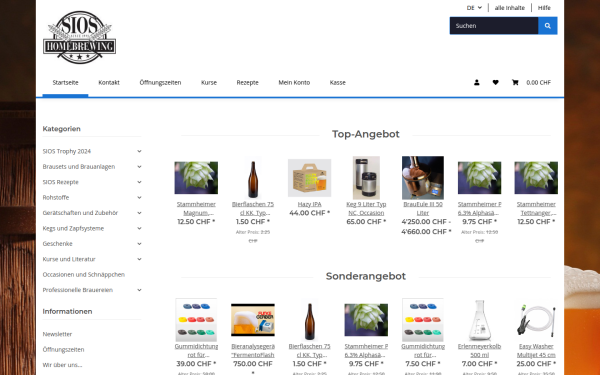This screenshot has width=600, height=375.
Task: Expand the Professionelle Brauereien chevron
Action: pos(139,290)
